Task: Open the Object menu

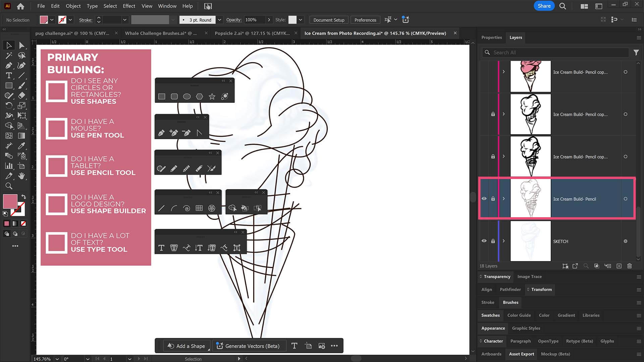Action: coord(73,6)
